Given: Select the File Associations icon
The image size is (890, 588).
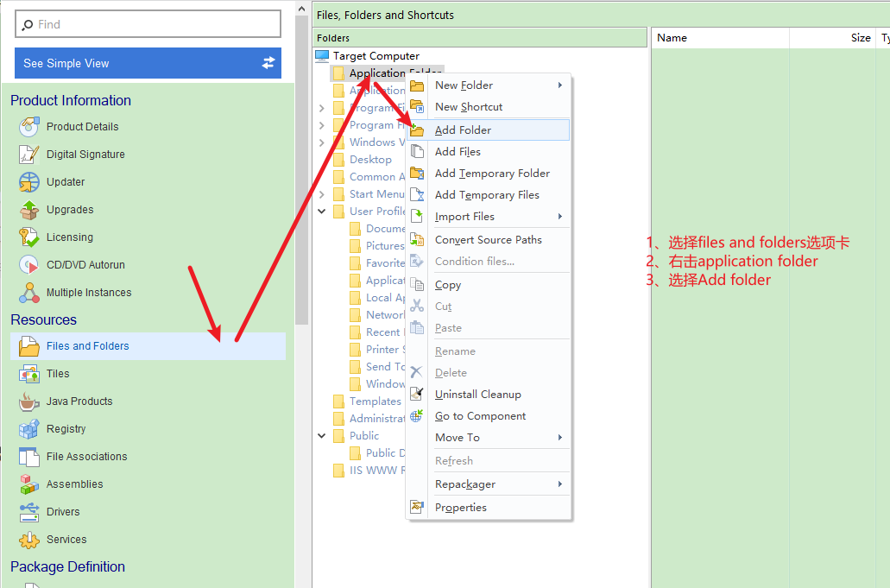Looking at the screenshot, I should [x=29, y=457].
